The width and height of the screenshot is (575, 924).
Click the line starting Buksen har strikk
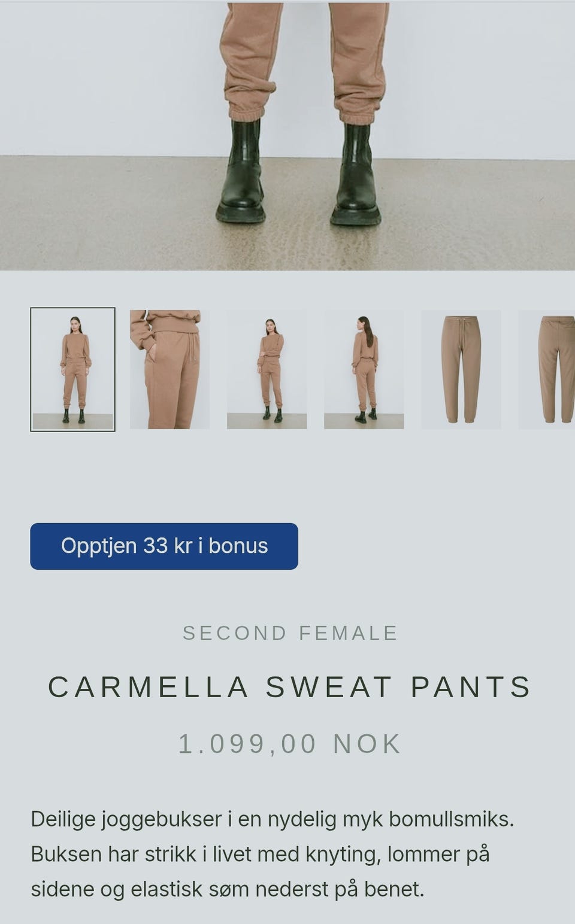260,854
